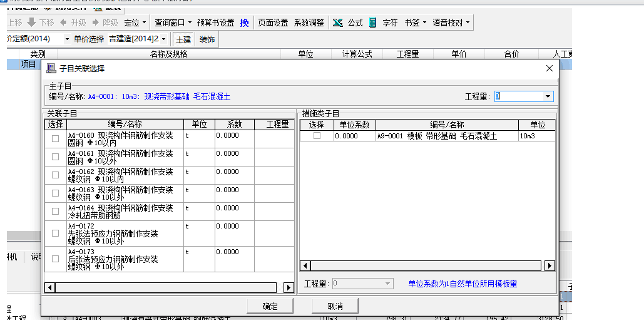Expand the 工程量 dropdown at top right
The width and height of the screenshot is (644, 323).
pos(548,96)
